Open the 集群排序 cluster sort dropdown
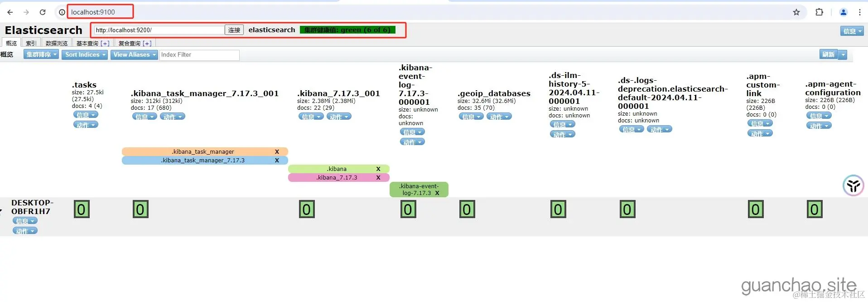868x302 pixels. point(41,54)
